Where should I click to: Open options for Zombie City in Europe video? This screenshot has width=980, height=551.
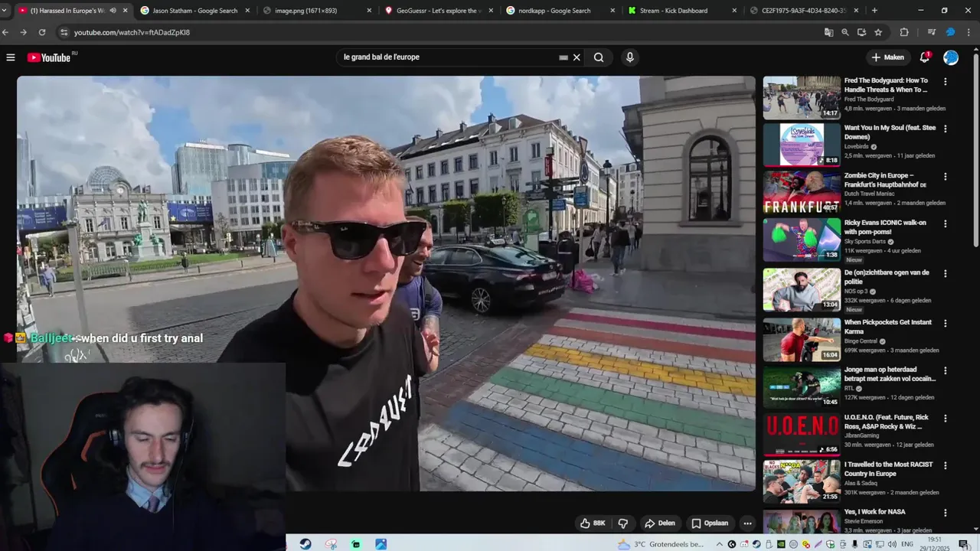[x=946, y=176]
